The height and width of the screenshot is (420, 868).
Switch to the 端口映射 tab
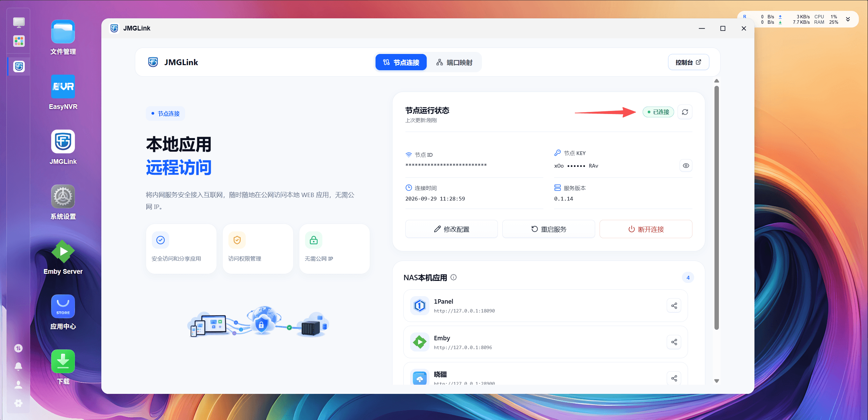(454, 62)
